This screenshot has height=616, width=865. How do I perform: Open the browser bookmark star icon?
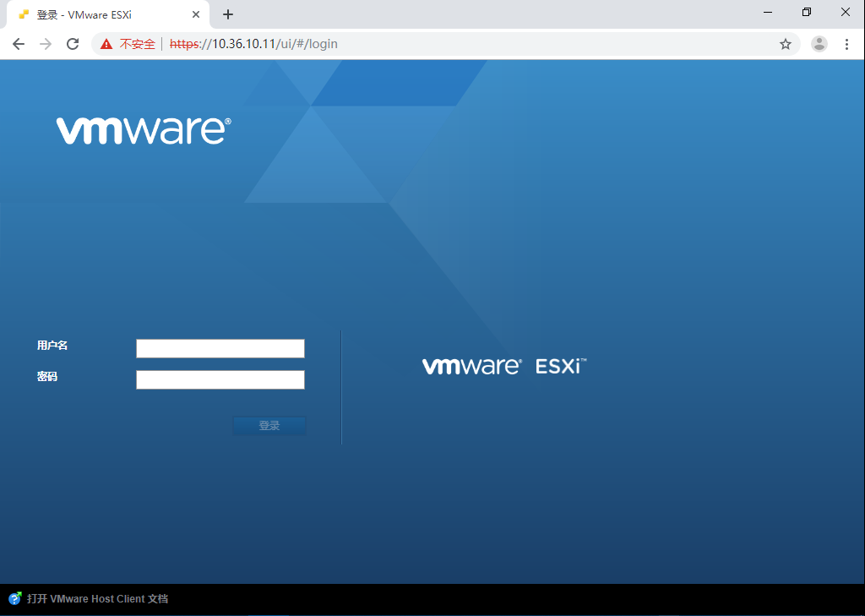click(785, 43)
